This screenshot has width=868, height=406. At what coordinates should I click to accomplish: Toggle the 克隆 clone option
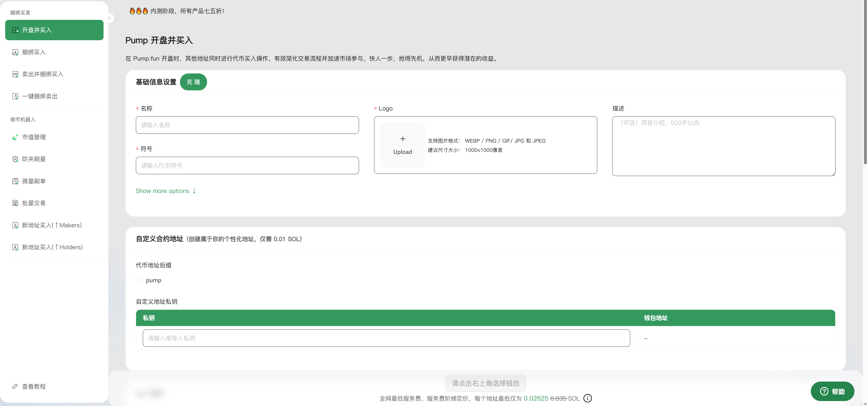click(193, 82)
